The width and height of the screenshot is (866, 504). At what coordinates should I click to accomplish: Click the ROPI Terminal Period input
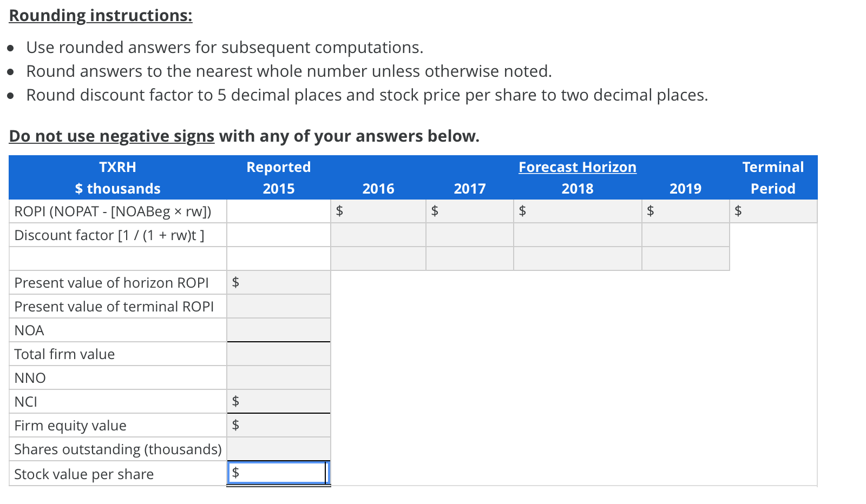(x=773, y=211)
